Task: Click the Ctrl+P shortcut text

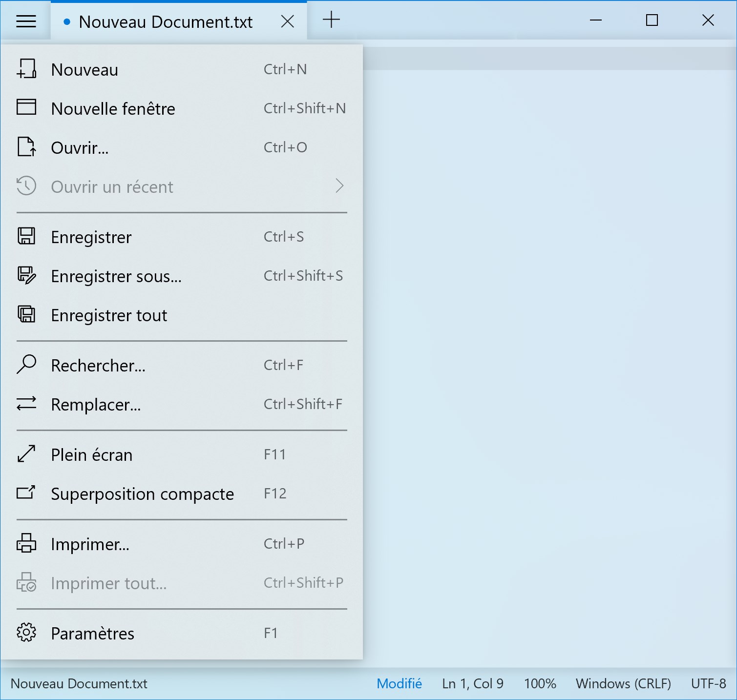Action: click(x=284, y=544)
